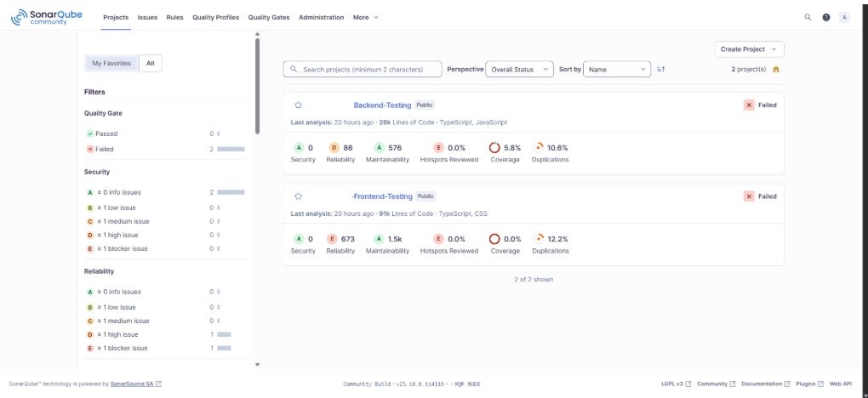Open the Create Project dropdown
Image resolution: width=868 pixels, height=398 pixels.
pyautogui.click(x=749, y=49)
